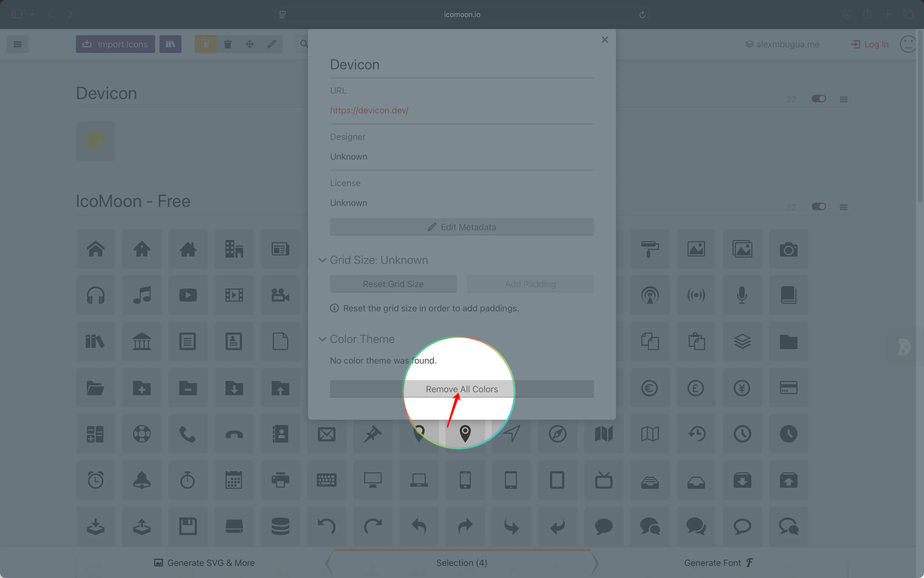The width and height of the screenshot is (924, 578).
Task: Toggle the Devicon set switch
Action: [819, 99]
